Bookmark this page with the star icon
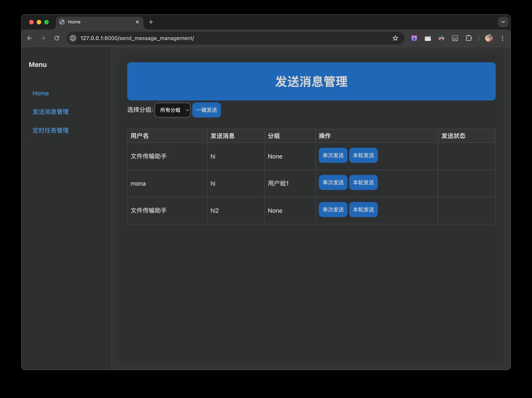The height and width of the screenshot is (398, 532). pyautogui.click(x=395, y=38)
